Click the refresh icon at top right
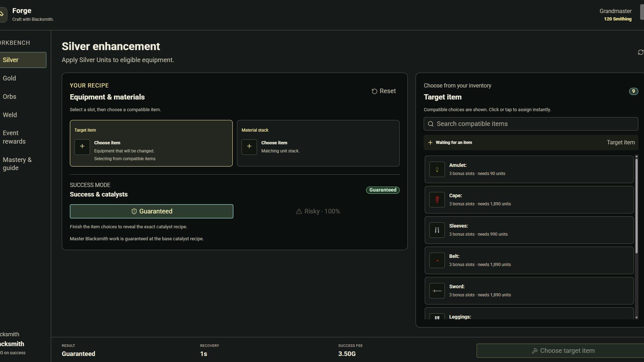 (641, 52)
